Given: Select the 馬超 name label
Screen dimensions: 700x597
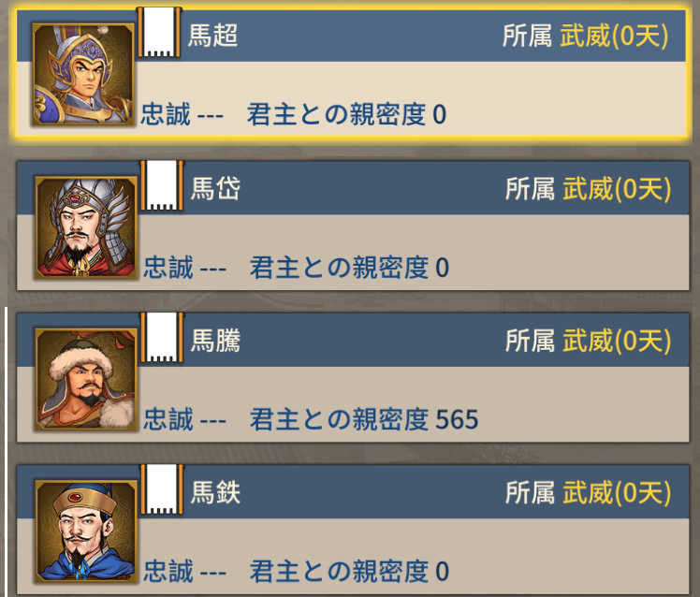Looking at the screenshot, I should (212, 36).
